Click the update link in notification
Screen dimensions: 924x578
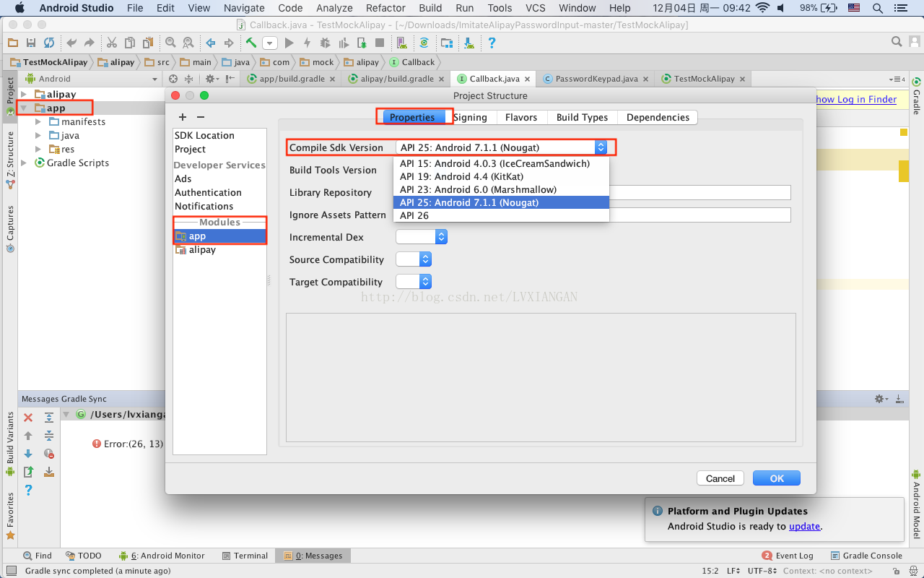pyautogui.click(x=804, y=526)
